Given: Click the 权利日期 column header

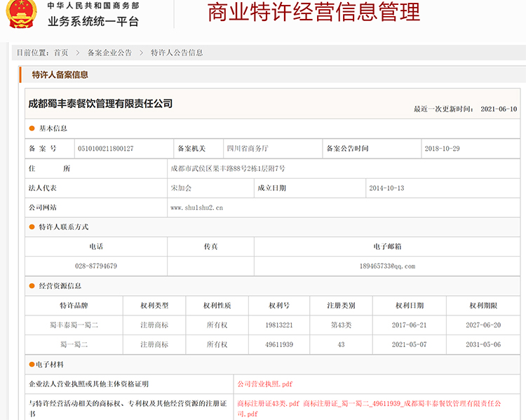Looking at the screenshot, I should click(x=410, y=306).
